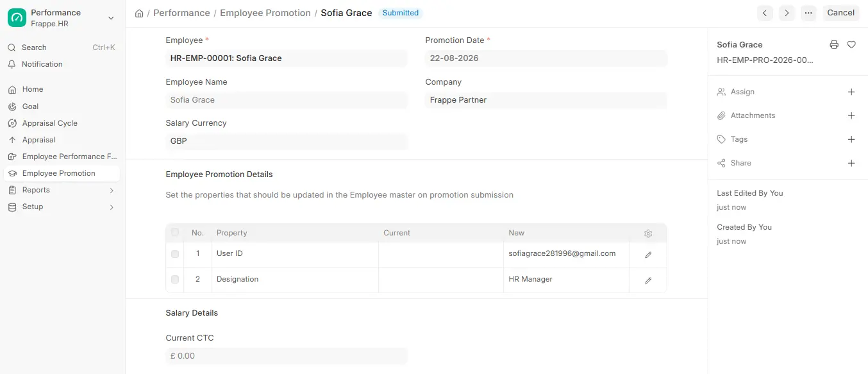Click the Tags label in sidebar
This screenshot has width=868, height=374.
coord(739,139)
